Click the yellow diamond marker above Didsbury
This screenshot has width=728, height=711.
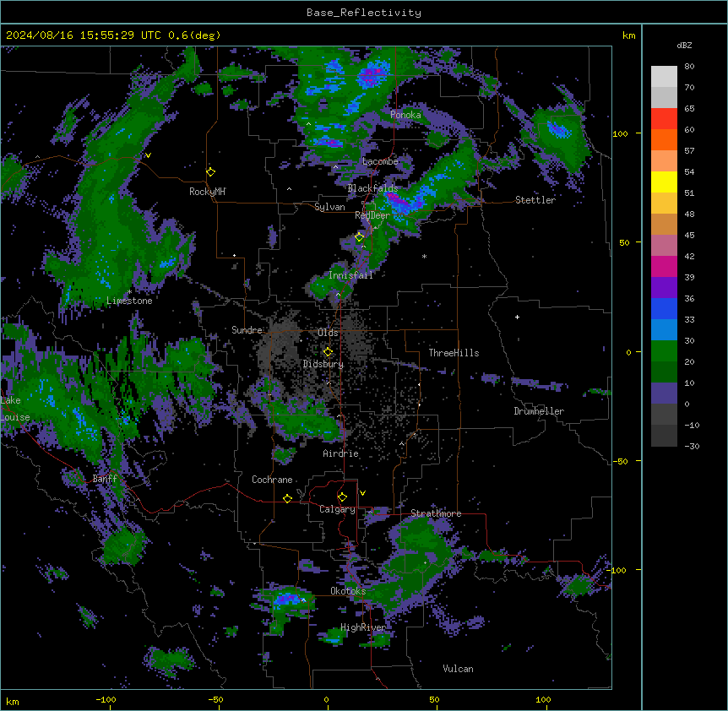328,351
